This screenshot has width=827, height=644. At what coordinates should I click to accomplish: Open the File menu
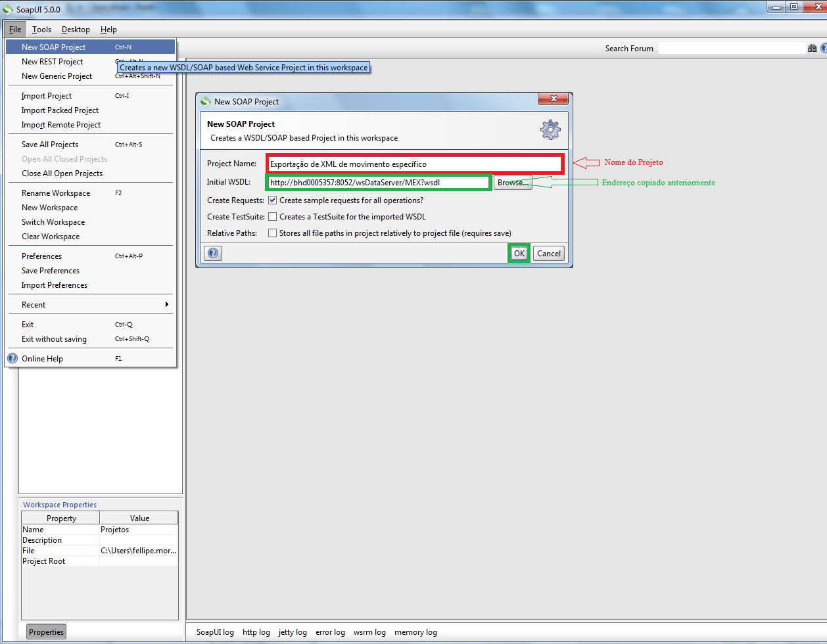[15, 30]
